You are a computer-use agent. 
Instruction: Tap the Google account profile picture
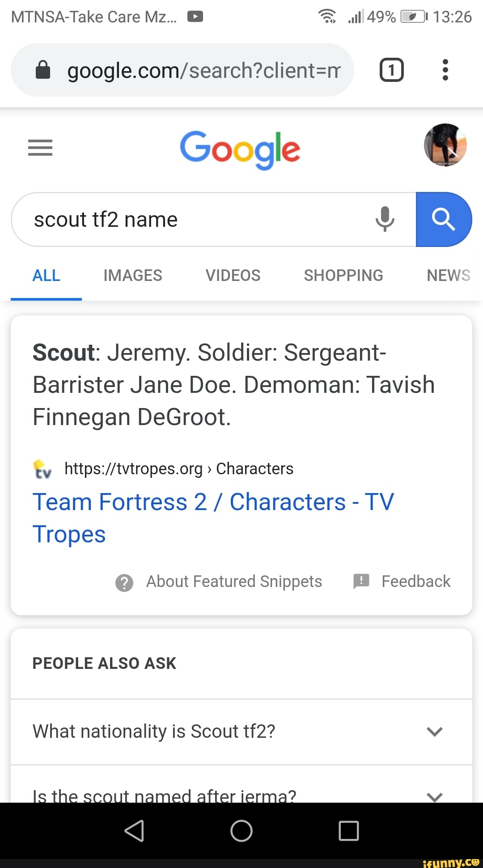(x=445, y=145)
